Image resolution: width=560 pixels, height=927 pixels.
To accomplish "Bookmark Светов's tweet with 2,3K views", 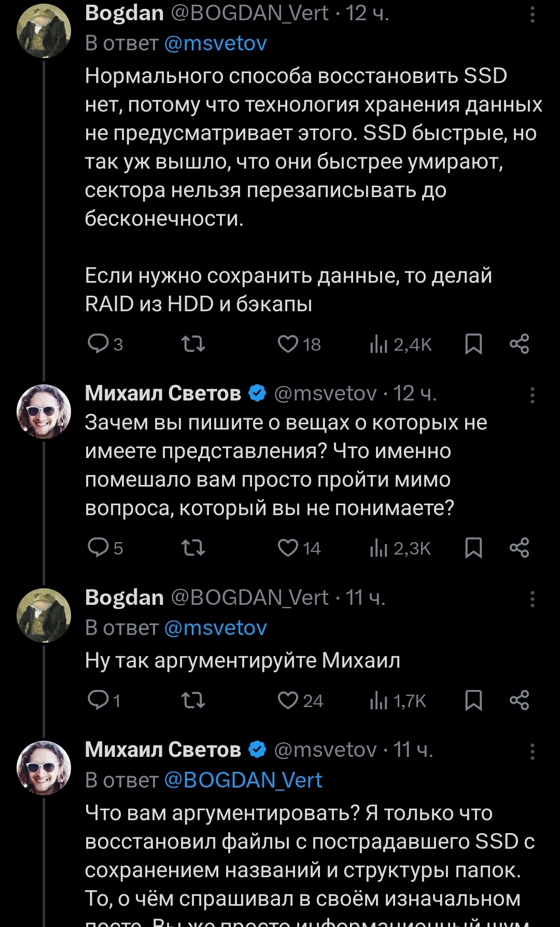I will (473, 547).
